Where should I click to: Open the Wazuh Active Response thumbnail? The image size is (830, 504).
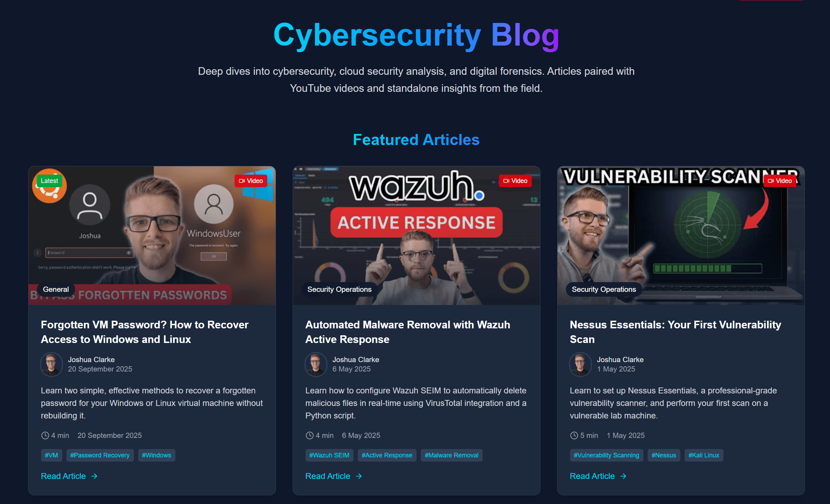(416, 235)
